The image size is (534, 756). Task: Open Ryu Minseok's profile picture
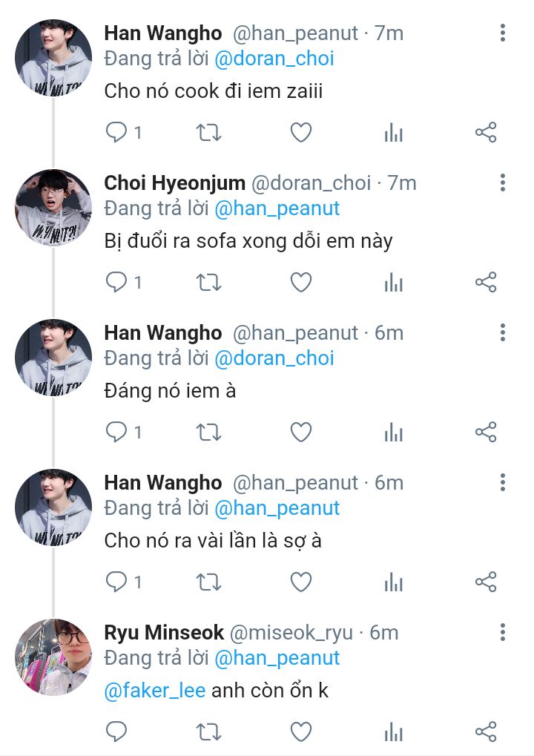(53, 657)
